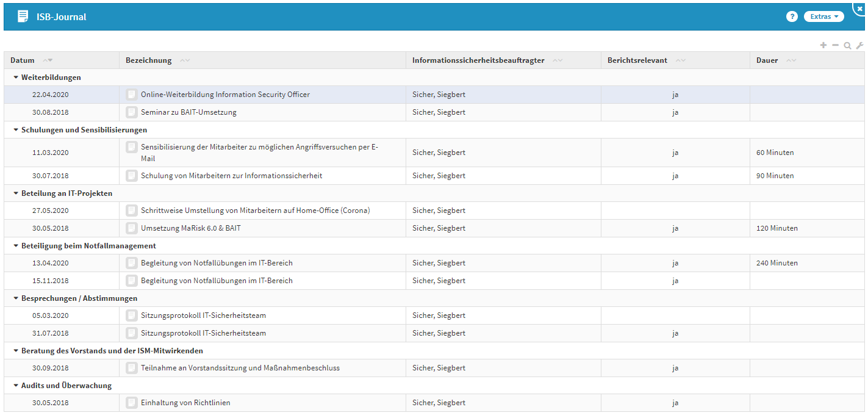The width and height of the screenshot is (868, 418).
Task: Click 'ja' in Seminar zu BAIT-Umsetzung row
Action: 675,112
